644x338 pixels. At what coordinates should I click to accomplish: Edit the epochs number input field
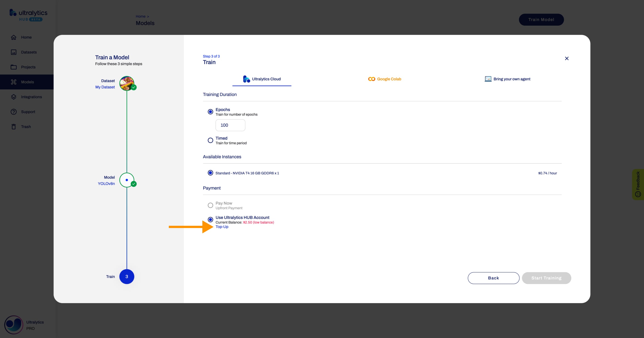tap(230, 125)
